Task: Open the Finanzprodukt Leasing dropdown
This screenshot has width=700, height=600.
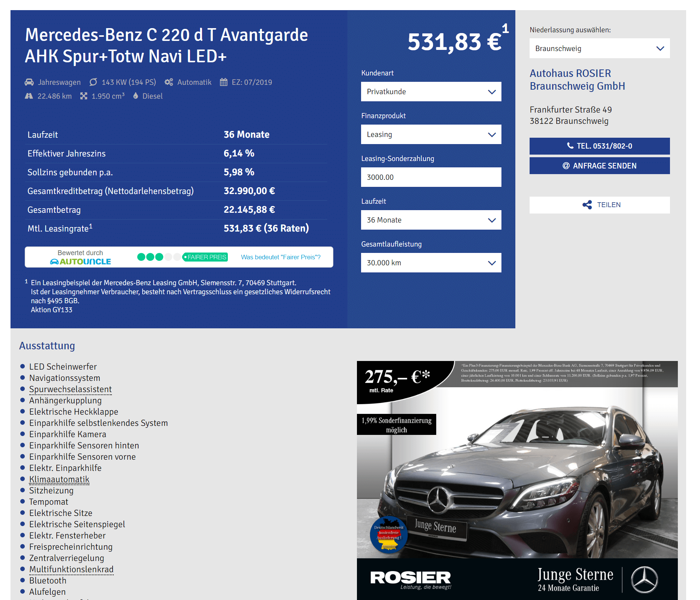Action: (x=431, y=134)
